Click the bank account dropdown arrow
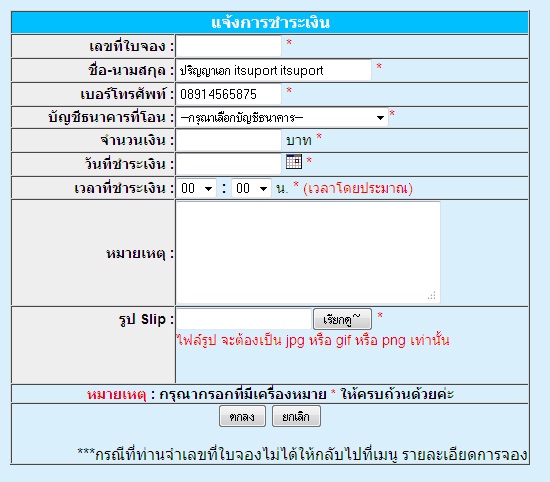Screen dimensions: 550x482 (380, 118)
